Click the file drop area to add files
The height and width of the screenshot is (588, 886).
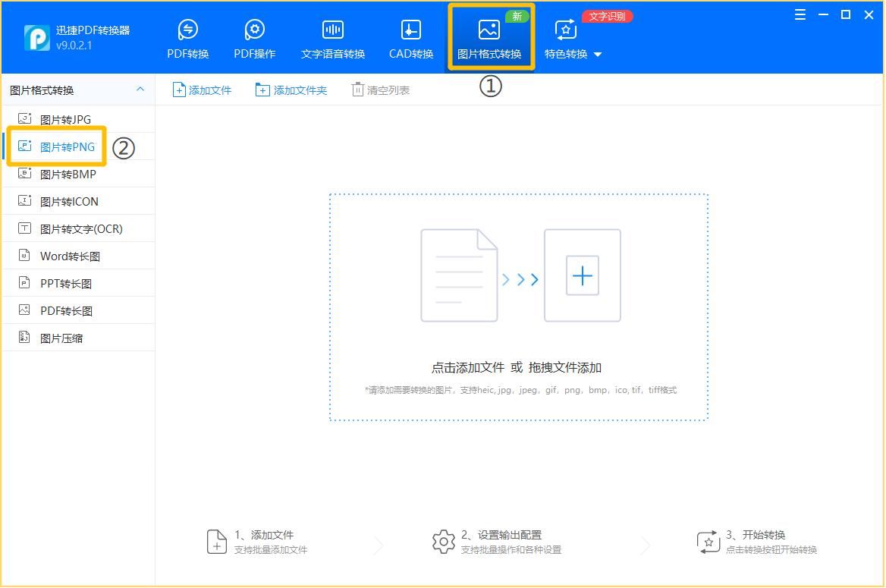click(x=518, y=306)
